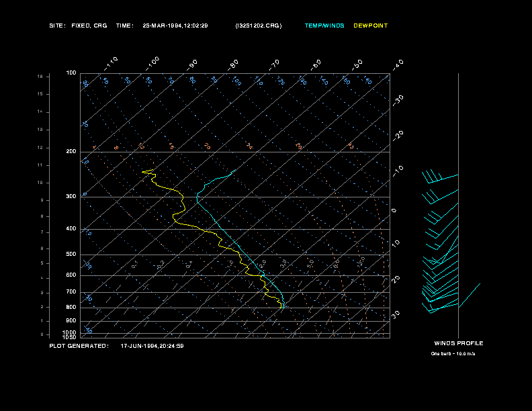Click the lone wind barb right of axis
532x411 pixels.
point(470,295)
